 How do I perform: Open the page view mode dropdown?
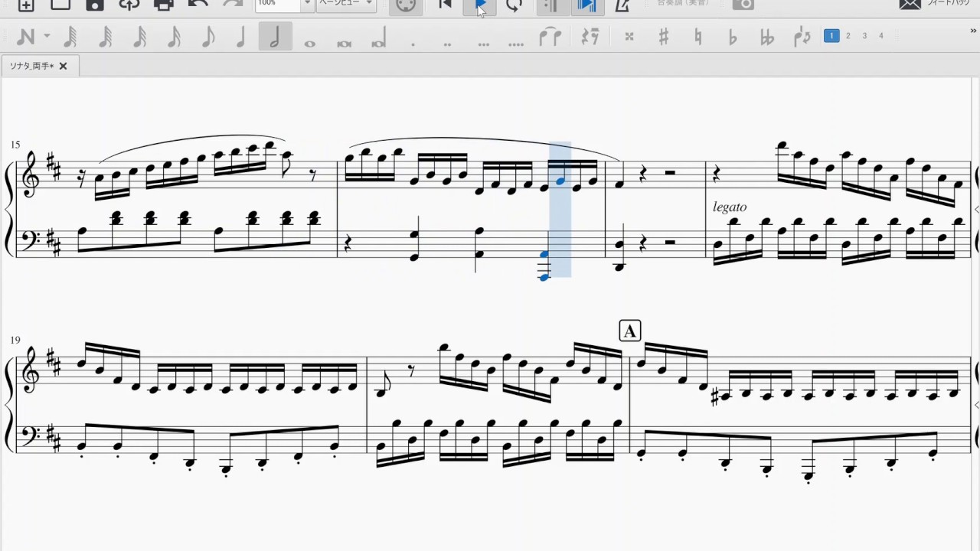346,5
